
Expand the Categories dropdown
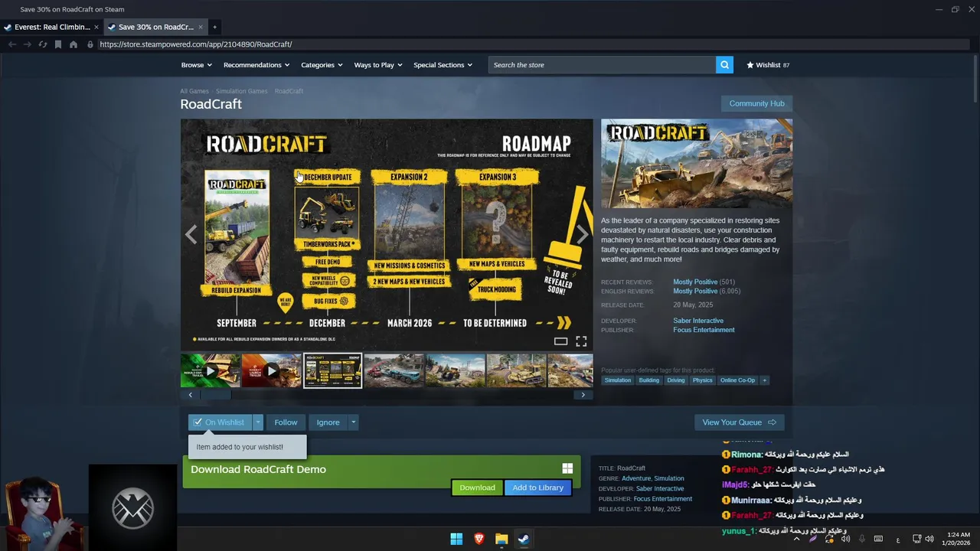pyautogui.click(x=322, y=65)
